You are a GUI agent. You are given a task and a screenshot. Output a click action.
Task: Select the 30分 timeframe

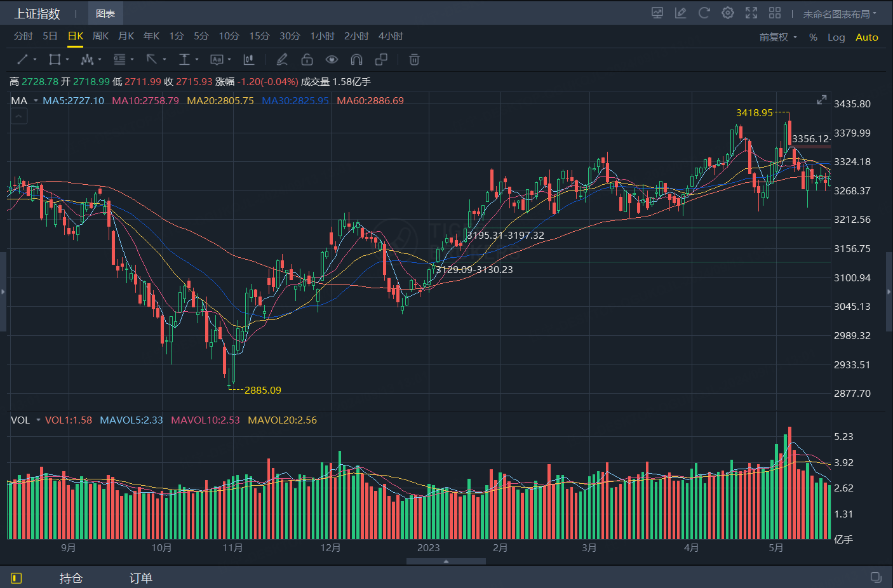pyautogui.click(x=290, y=36)
